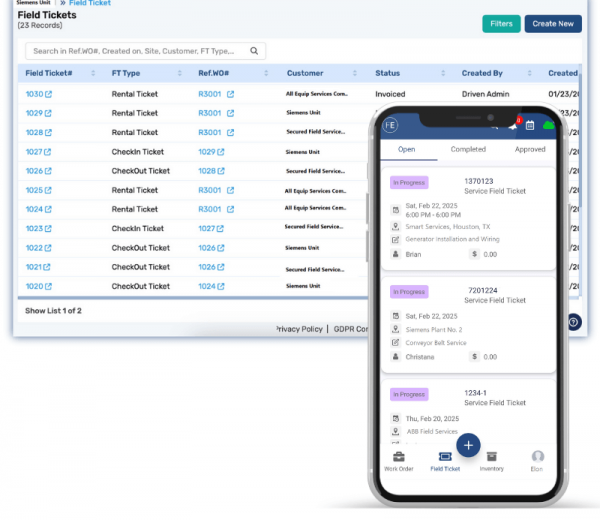
Task: Click R3001 link icon in ticket 1029 row
Action: pos(230,113)
